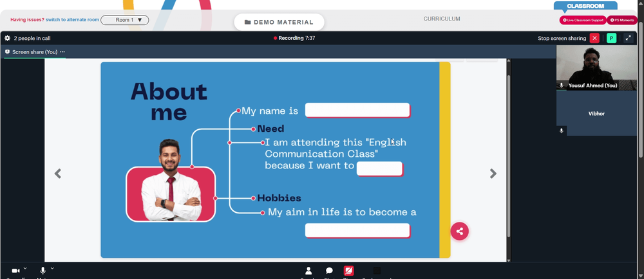This screenshot has height=279, width=644.
Task: Click the PS Moments button
Action: coord(622,20)
